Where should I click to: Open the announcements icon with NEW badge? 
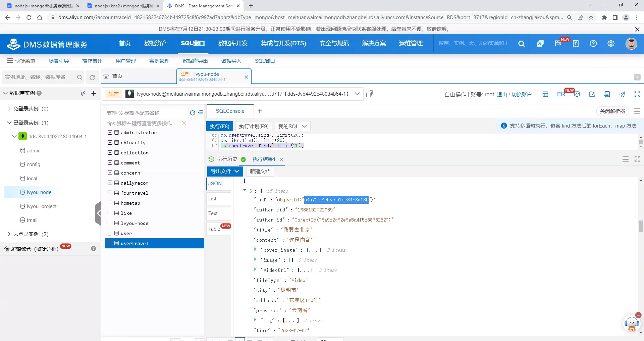(x=559, y=44)
